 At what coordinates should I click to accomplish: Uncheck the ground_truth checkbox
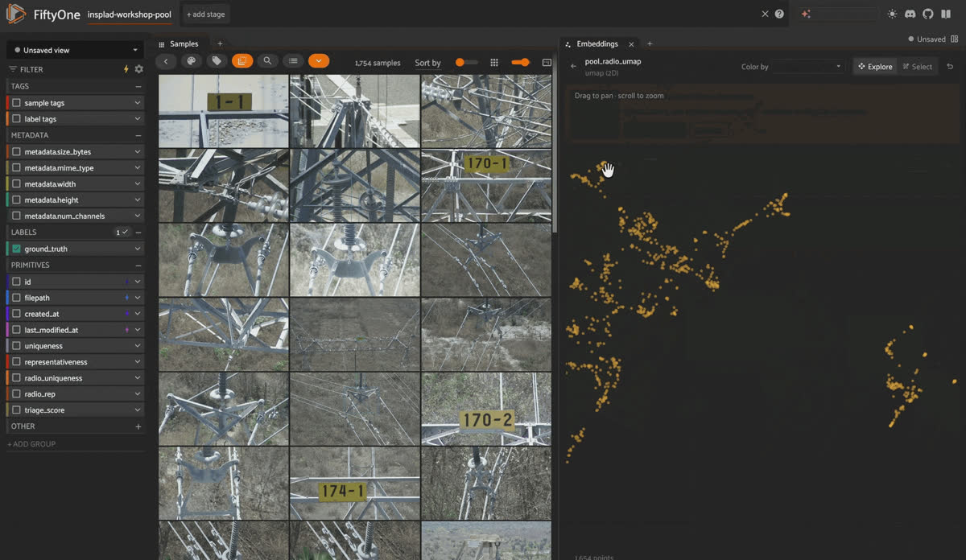click(x=17, y=249)
